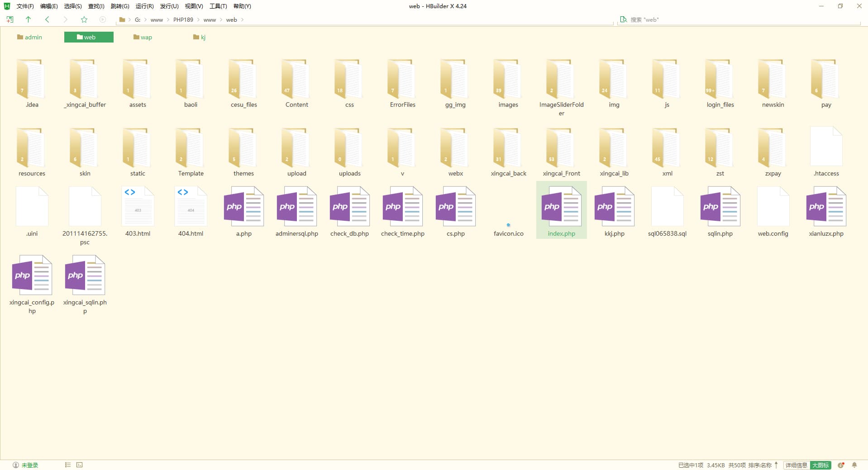
Task: Switch to detail info view (详细信息)
Action: pos(796,465)
